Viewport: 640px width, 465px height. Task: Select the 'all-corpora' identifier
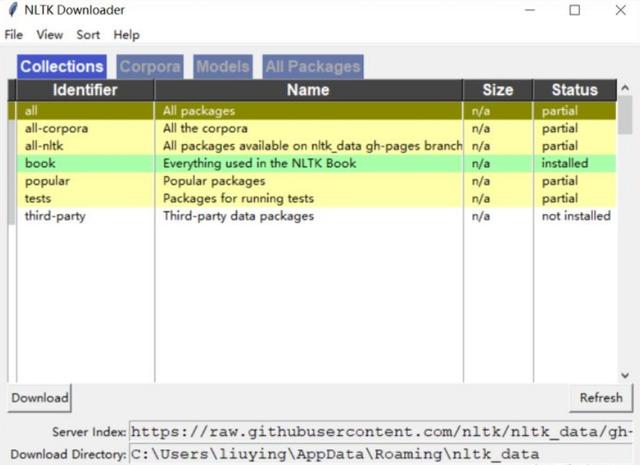point(56,128)
